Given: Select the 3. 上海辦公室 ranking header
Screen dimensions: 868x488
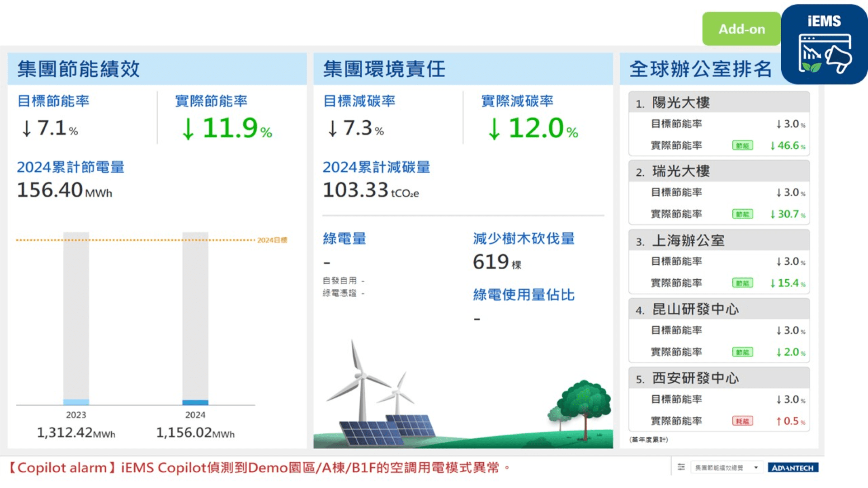Looking at the screenshot, I should 719,240.
